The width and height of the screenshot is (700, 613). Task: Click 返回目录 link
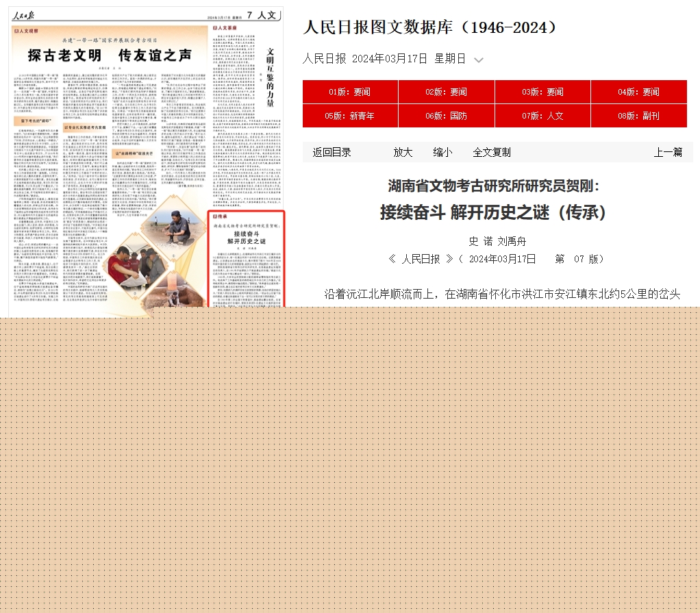point(332,152)
